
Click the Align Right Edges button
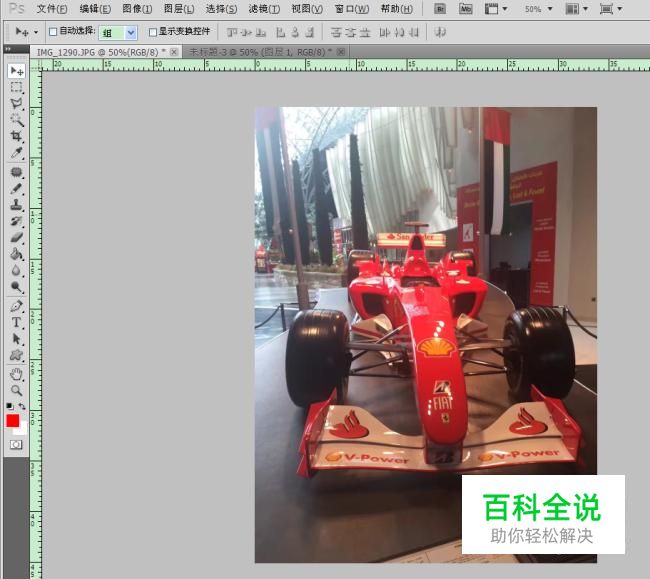coord(309,32)
